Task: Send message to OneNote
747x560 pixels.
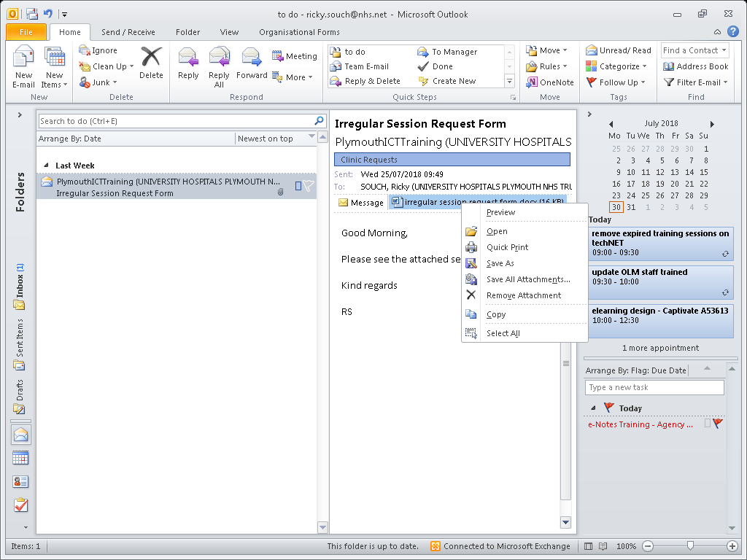Action: [x=550, y=82]
